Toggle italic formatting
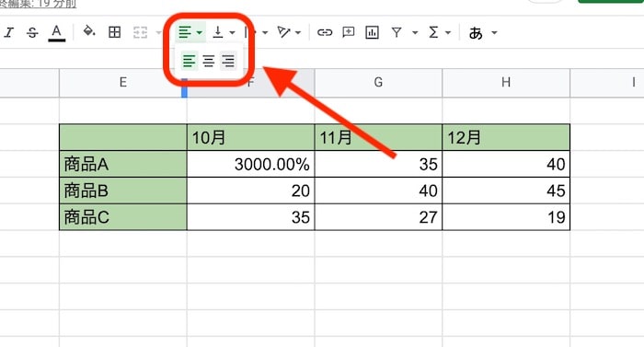The width and height of the screenshot is (644, 347). tap(9, 32)
